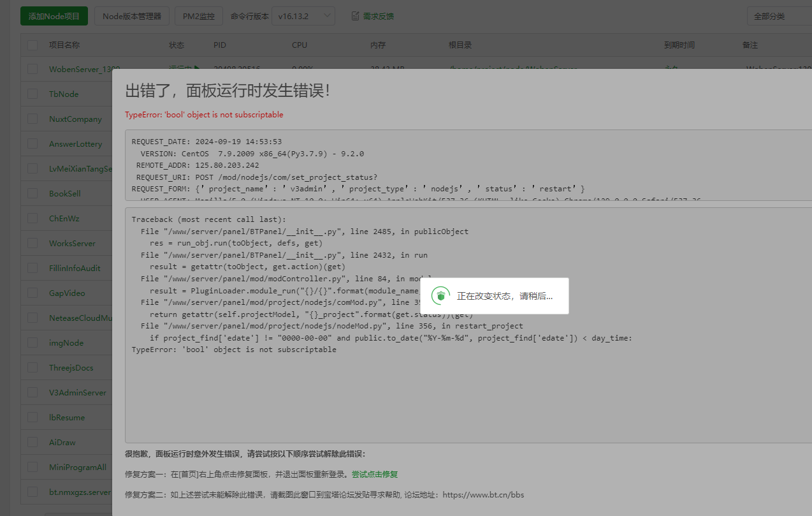Click the 状态 column header

(x=177, y=45)
